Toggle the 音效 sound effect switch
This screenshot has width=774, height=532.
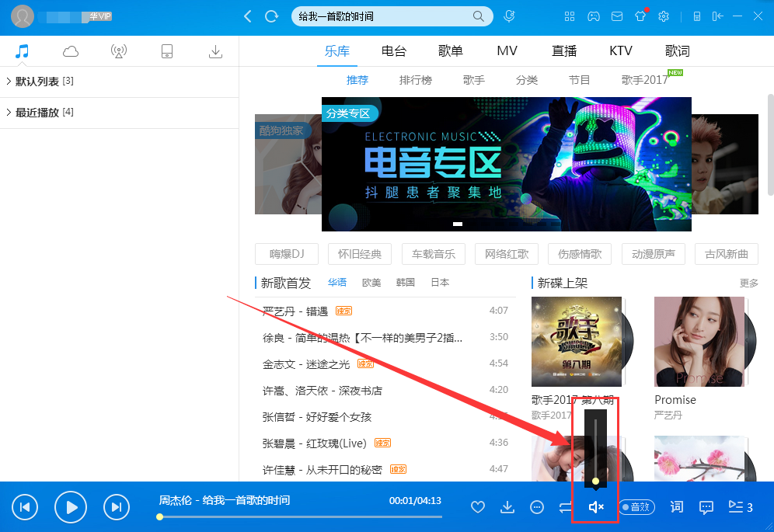tap(636, 506)
